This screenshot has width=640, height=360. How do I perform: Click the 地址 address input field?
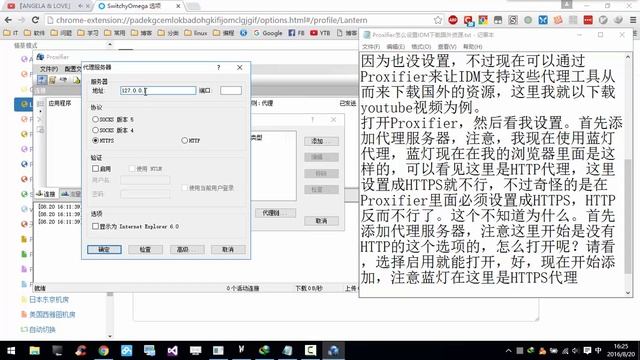(158, 91)
